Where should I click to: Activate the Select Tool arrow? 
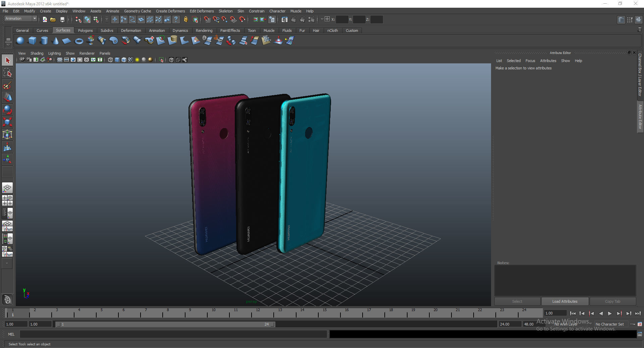click(x=7, y=60)
